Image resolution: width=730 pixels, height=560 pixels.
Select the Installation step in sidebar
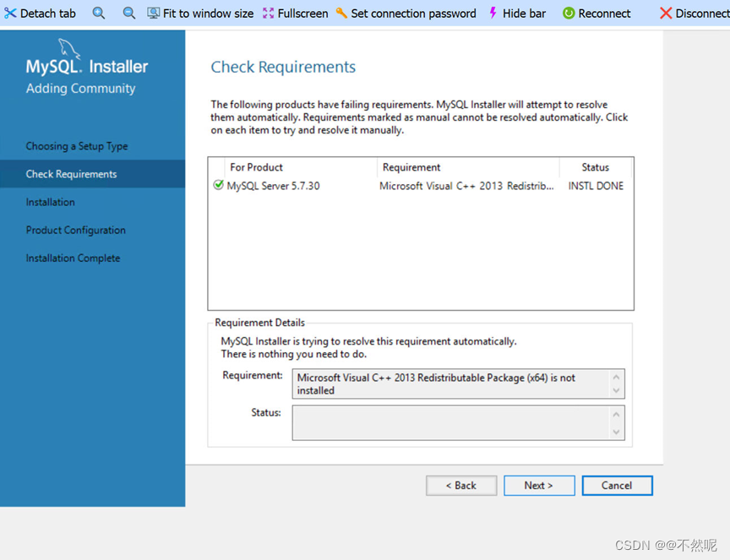[51, 202]
